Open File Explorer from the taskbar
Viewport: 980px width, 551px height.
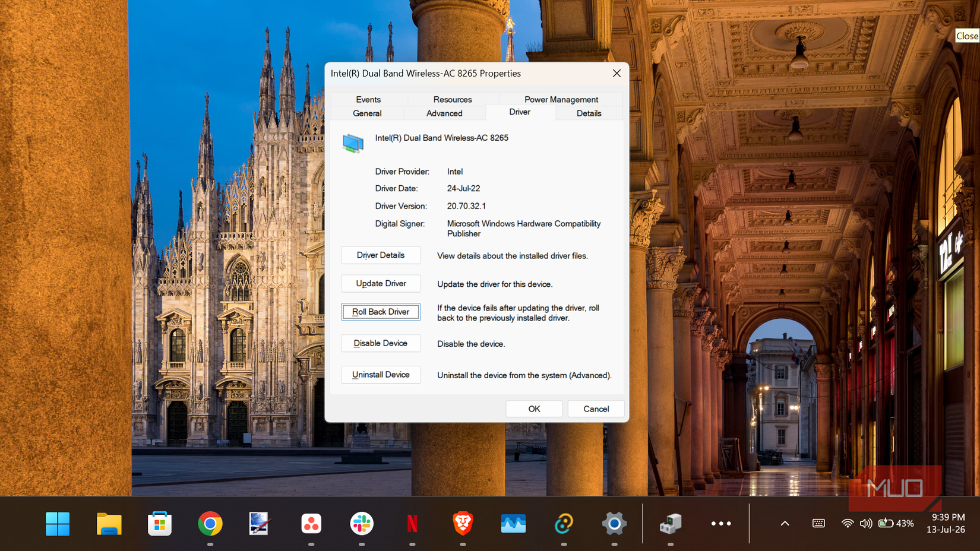[x=109, y=524]
